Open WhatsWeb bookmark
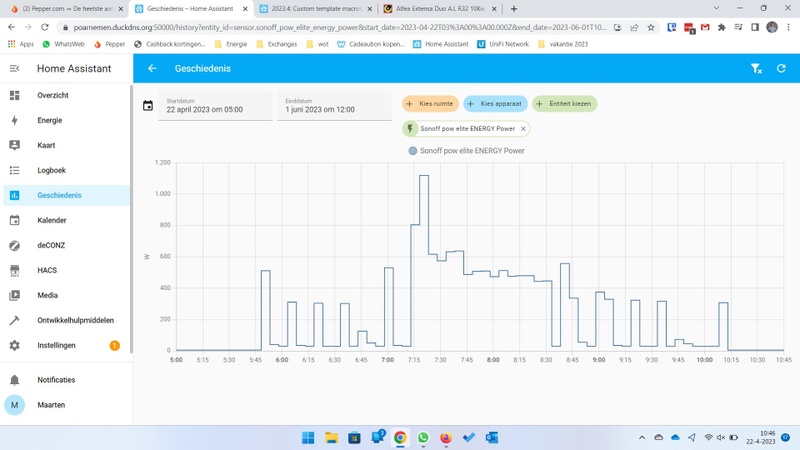 pos(63,44)
